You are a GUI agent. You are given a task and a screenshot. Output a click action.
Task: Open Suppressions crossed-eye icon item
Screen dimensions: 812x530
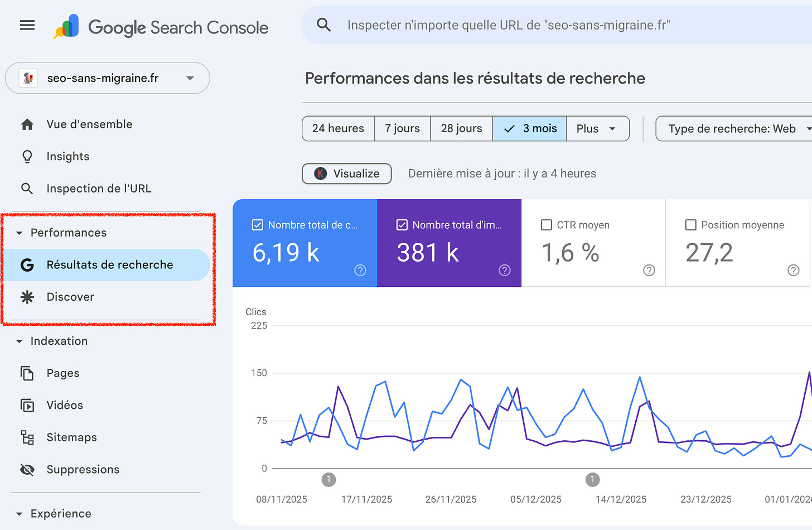pos(27,470)
